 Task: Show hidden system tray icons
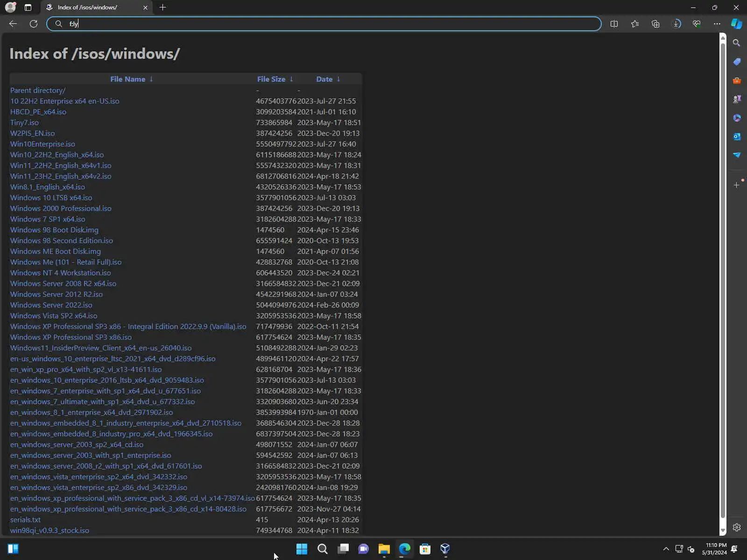[x=666, y=549]
